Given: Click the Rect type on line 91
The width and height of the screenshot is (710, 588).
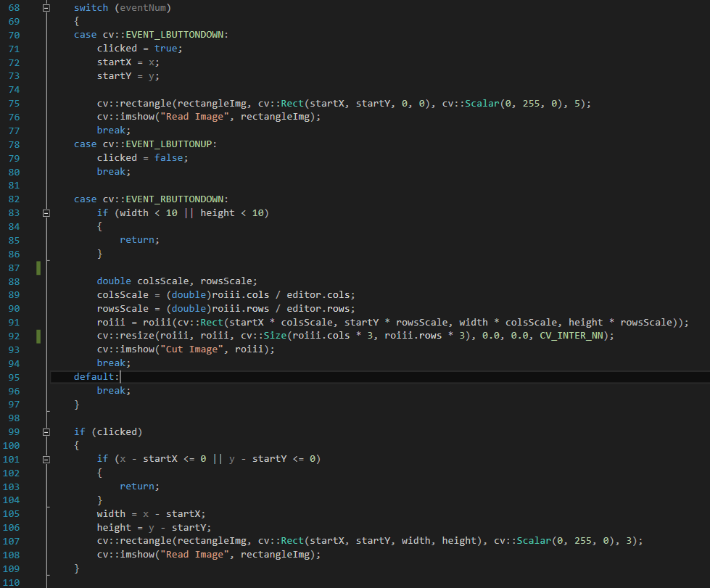Looking at the screenshot, I should click(x=212, y=323).
